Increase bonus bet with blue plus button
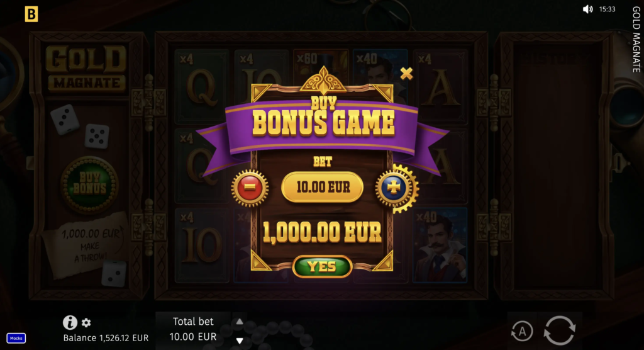Screen dimensions: 644x350 point(394,188)
